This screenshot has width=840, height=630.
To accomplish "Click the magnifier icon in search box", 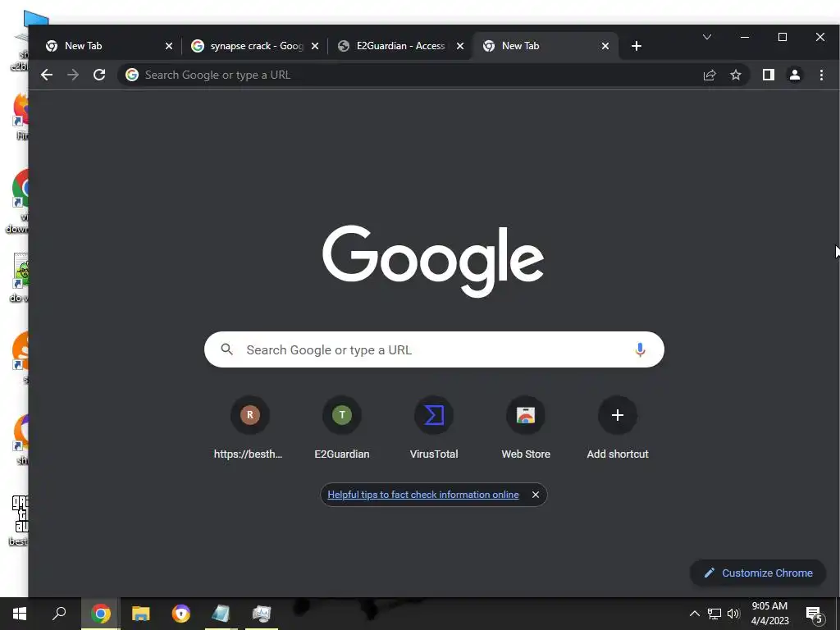I will [226, 349].
